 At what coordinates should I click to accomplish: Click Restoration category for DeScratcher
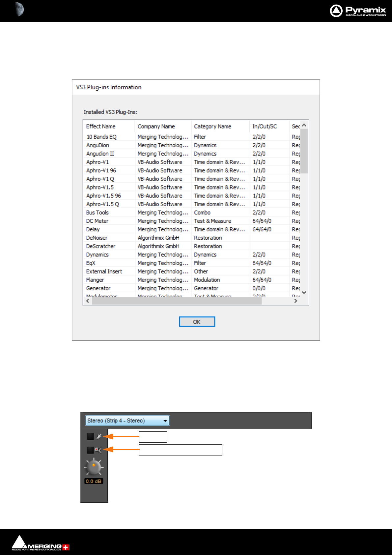[x=208, y=246]
